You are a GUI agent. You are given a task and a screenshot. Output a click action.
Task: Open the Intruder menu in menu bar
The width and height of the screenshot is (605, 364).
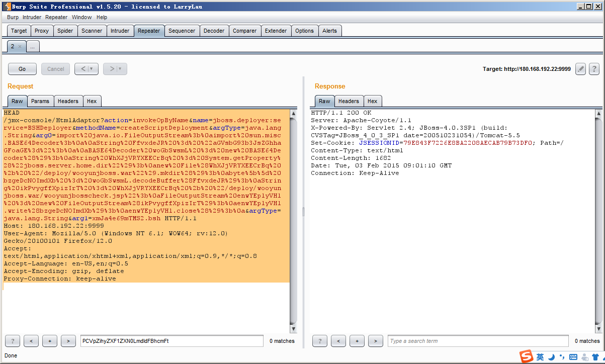pos(32,17)
